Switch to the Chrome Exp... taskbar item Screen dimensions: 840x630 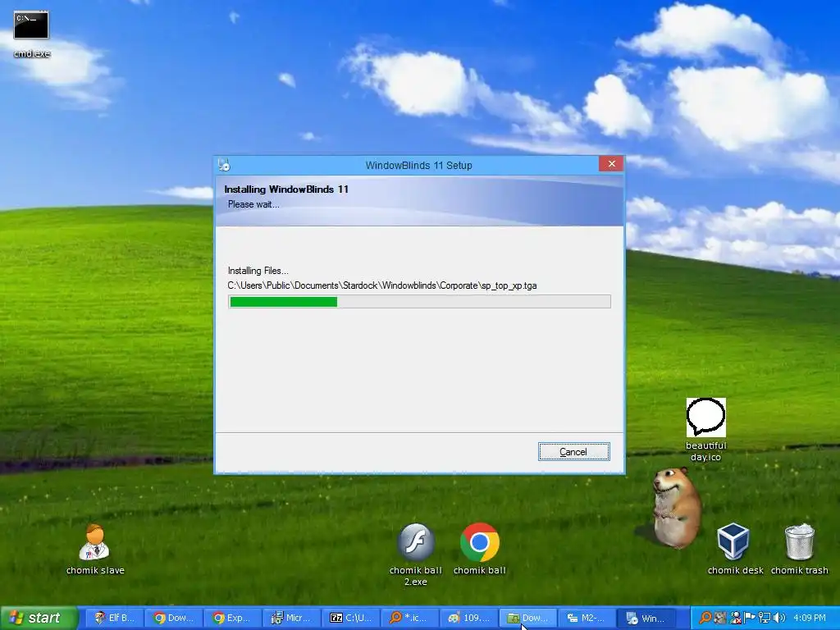[x=232, y=618]
